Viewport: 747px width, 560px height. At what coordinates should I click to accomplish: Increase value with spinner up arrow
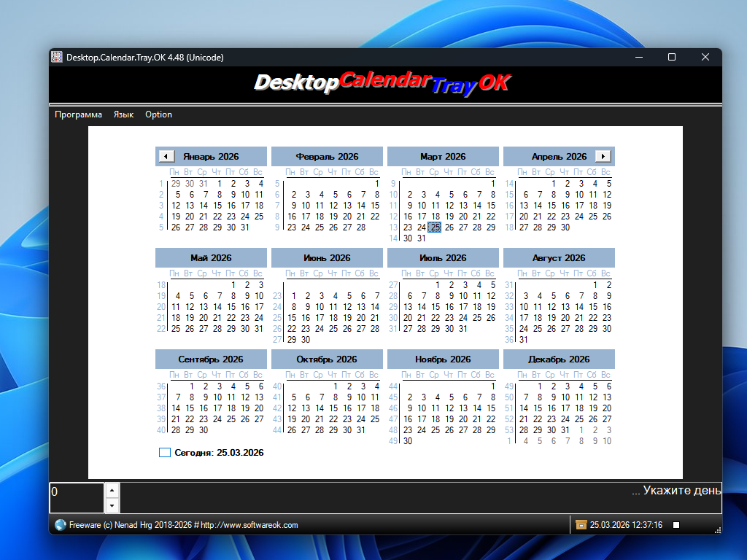pos(112,490)
